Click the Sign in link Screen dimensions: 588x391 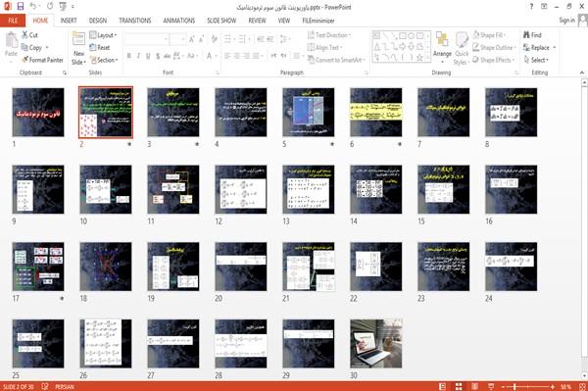(566, 21)
